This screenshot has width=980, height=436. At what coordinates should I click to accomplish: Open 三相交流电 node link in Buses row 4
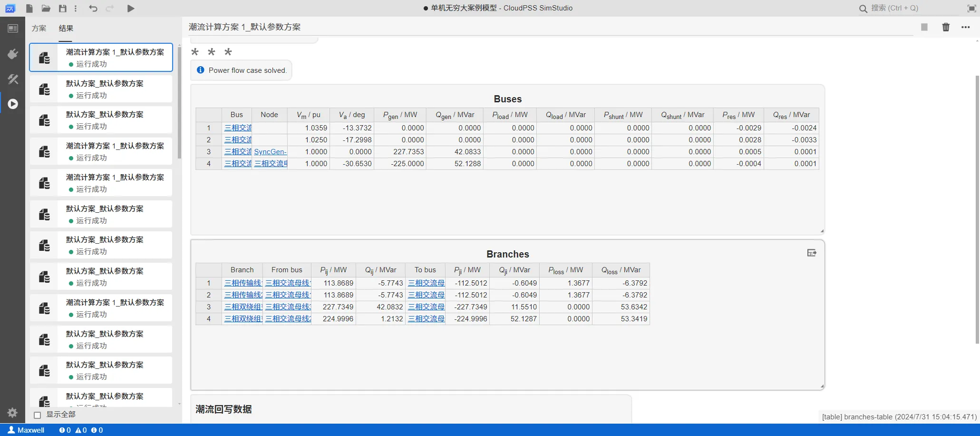coord(271,164)
